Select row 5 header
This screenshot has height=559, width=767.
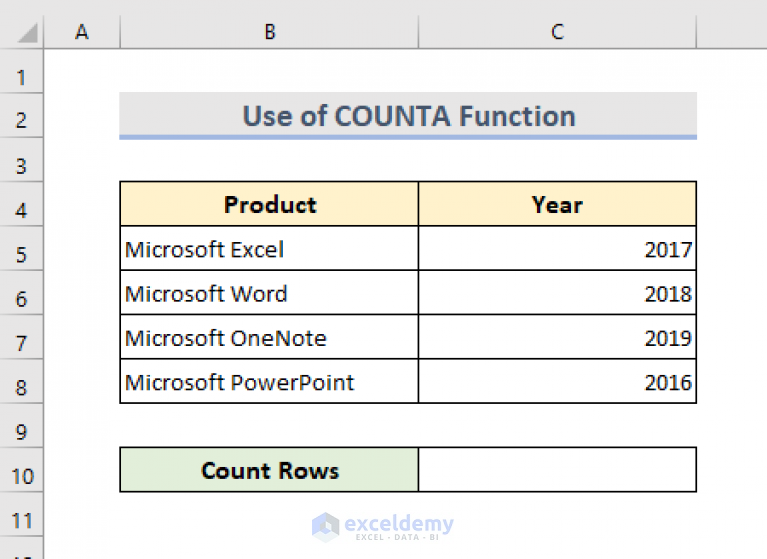(21, 249)
